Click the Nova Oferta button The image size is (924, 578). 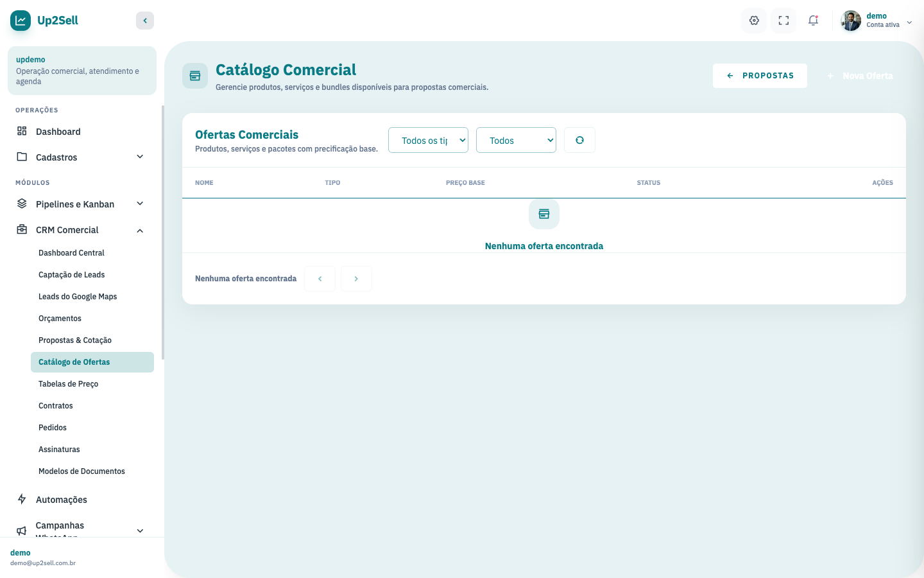click(x=860, y=76)
